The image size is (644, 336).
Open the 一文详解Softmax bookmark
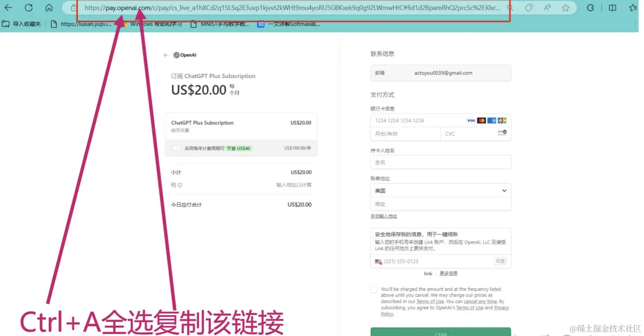289,24
